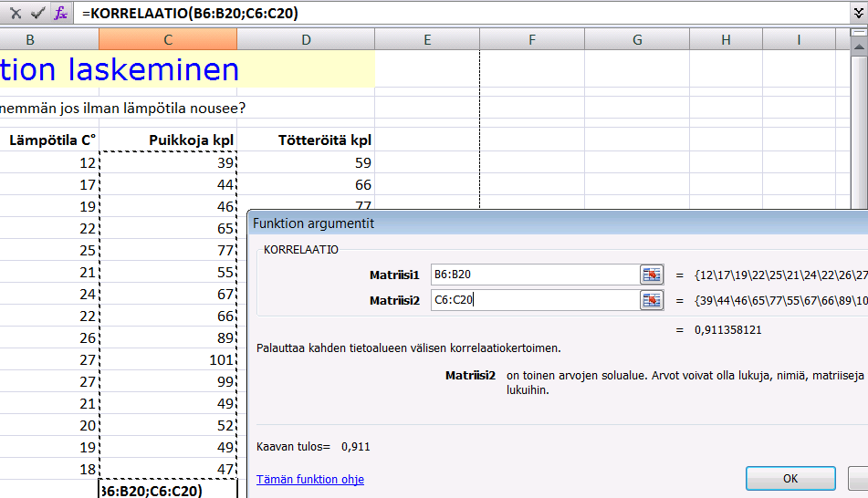
Task: Select column F header
Action: tap(532, 40)
